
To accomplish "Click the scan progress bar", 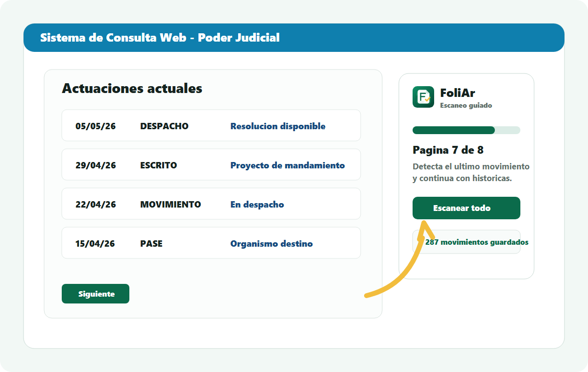I will click(466, 130).
